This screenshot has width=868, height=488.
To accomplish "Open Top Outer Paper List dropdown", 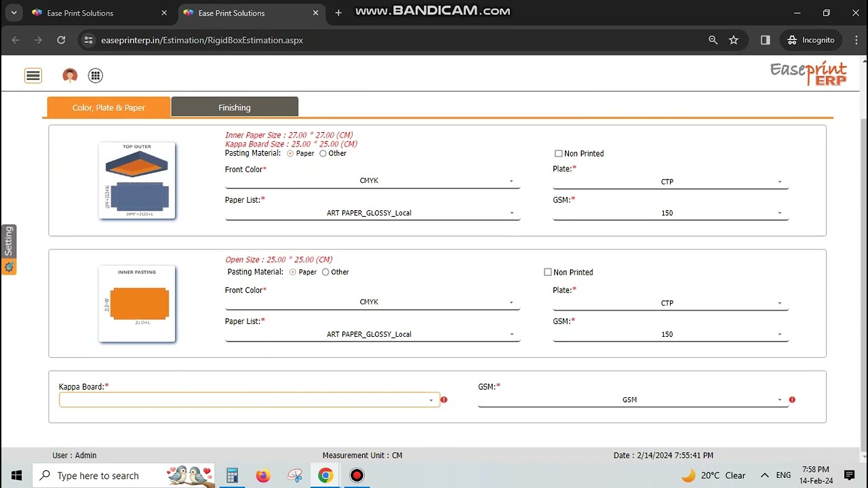I will (x=372, y=213).
